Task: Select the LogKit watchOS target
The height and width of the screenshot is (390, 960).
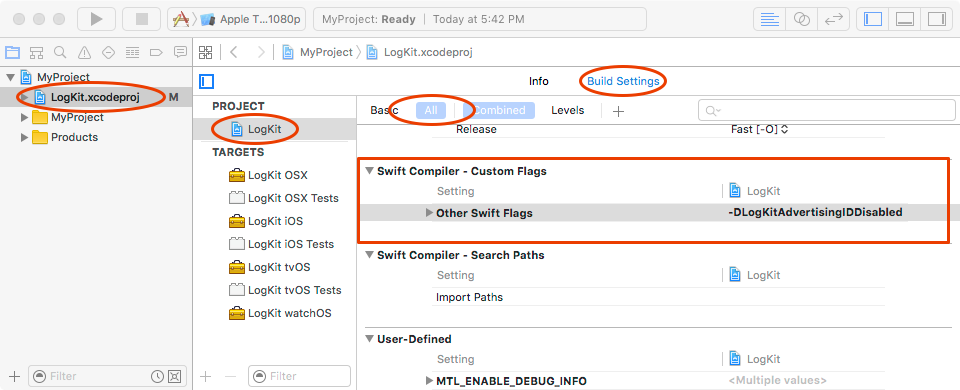Action: tap(280, 313)
